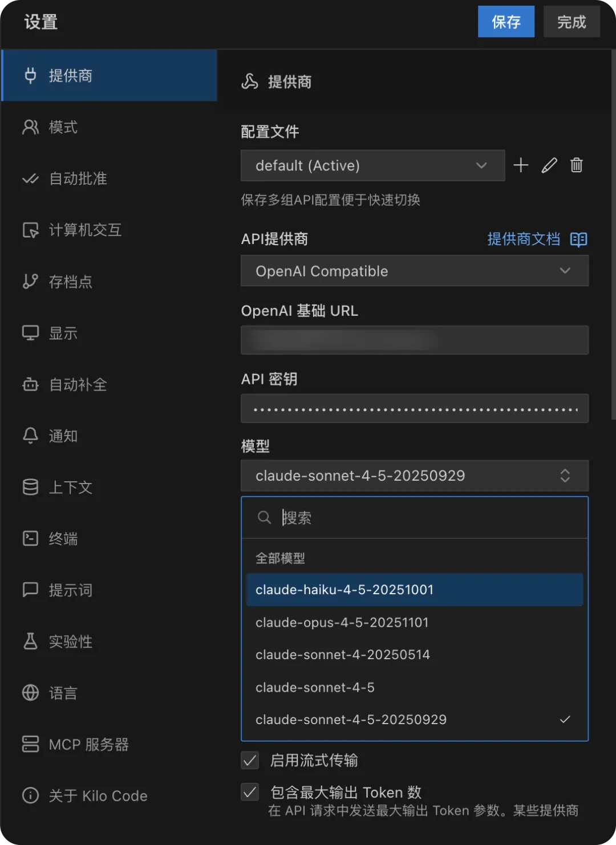Open the 提供商文档 link

point(524,239)
